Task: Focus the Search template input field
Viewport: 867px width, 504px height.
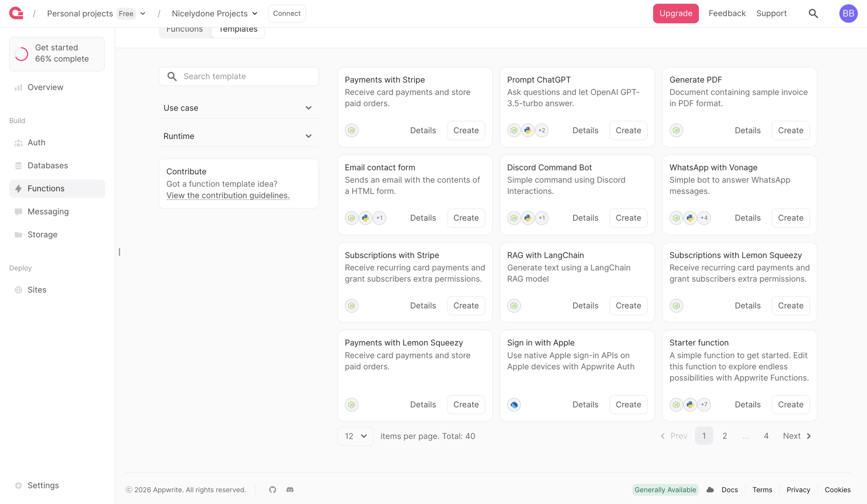Action: [238, 76]
